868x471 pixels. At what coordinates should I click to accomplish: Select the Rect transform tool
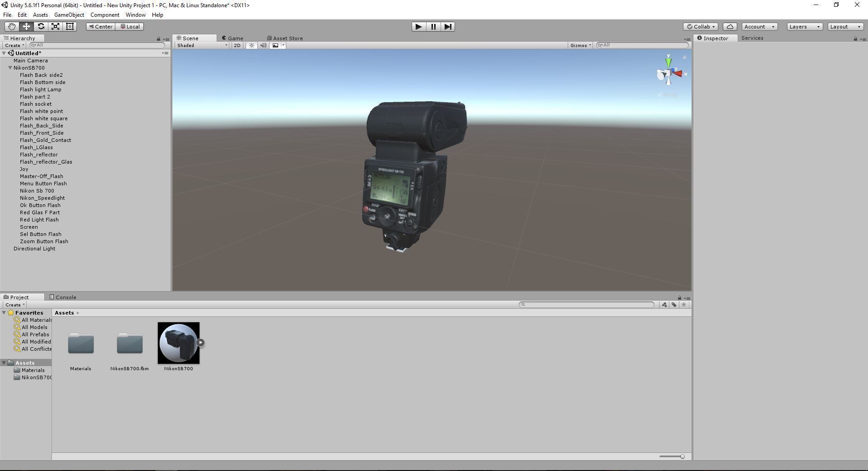coord(70,27)
